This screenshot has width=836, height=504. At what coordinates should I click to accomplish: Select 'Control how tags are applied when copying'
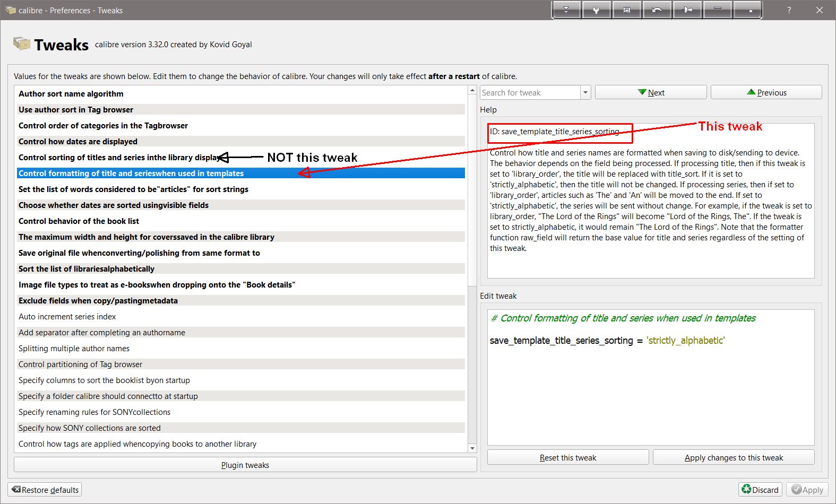[241, 444]
